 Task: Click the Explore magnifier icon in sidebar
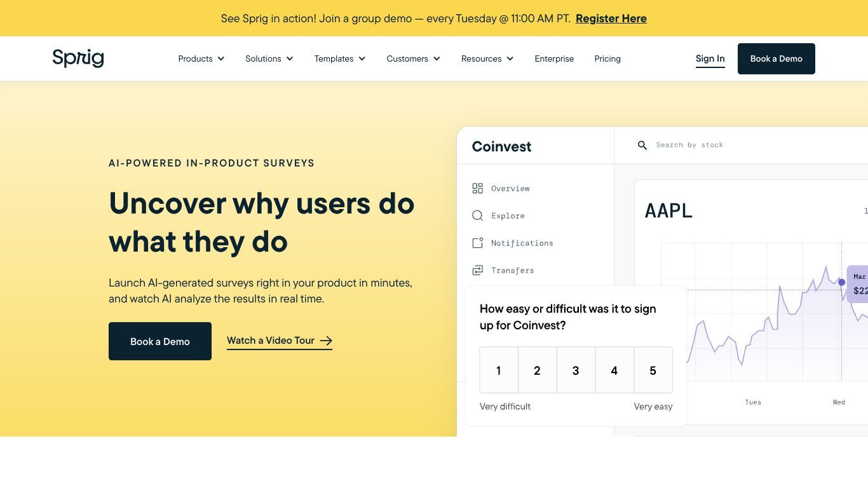478,215
